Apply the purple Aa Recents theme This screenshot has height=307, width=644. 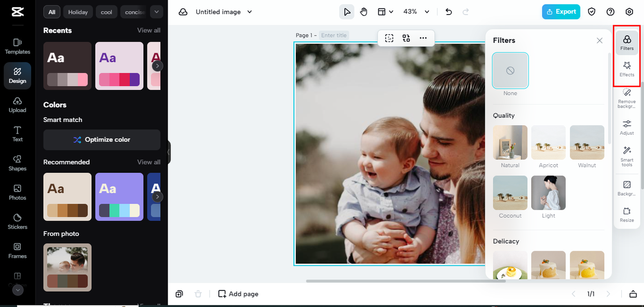pyautogui.click(x=119, y=66)
